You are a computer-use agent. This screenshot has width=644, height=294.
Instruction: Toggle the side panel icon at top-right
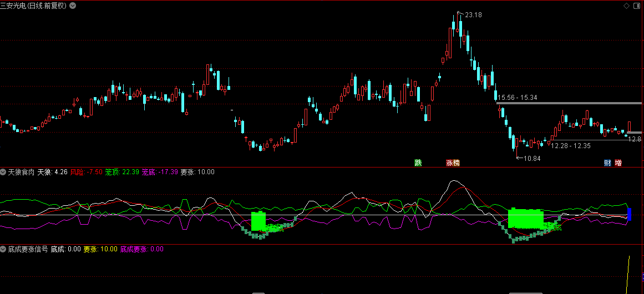[637, 6]
